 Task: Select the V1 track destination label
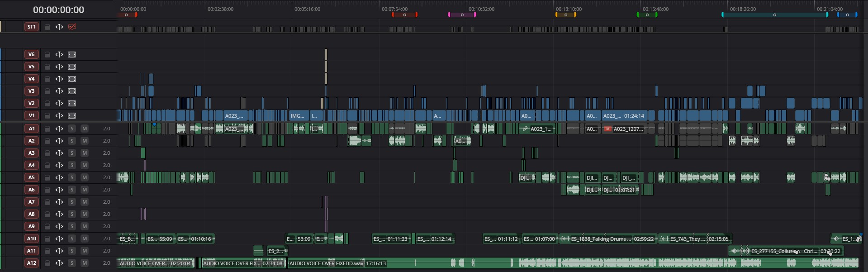pos(31,115)
